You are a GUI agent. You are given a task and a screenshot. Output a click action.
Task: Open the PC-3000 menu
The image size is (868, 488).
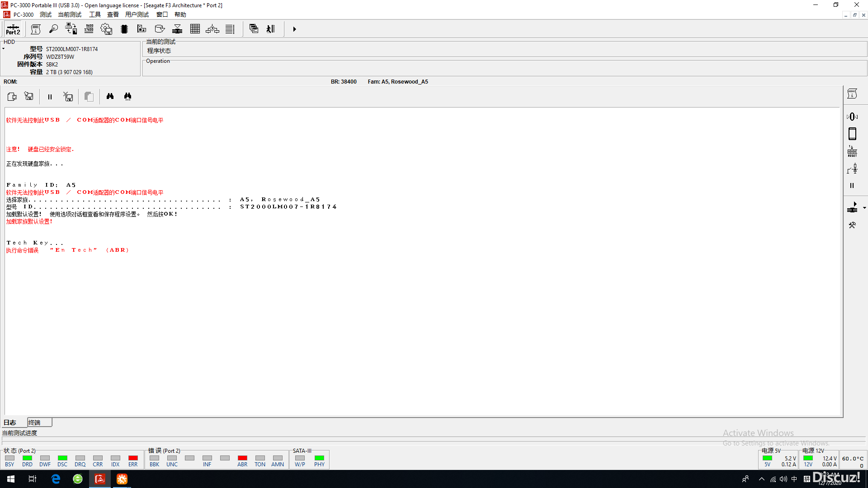(24, 14)
